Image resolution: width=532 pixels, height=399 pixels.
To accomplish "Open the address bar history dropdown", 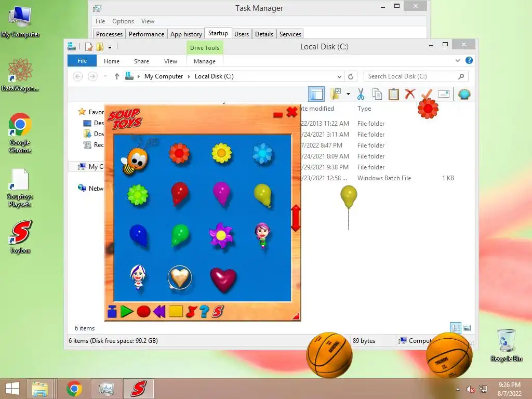I will pyautogui.click(x=339, y=77).
